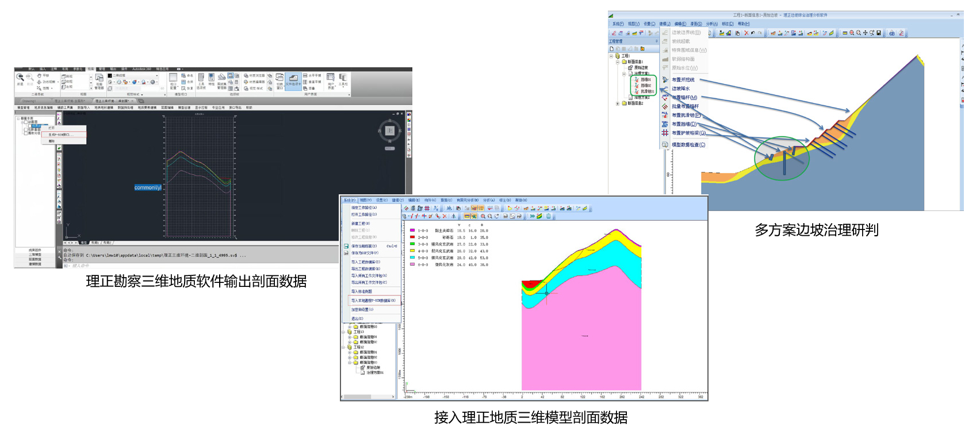Viewport: 980px width, 437px height.
Task: Check the 剖面图 checkbox in tree
Action: click(x=26, y=122)
